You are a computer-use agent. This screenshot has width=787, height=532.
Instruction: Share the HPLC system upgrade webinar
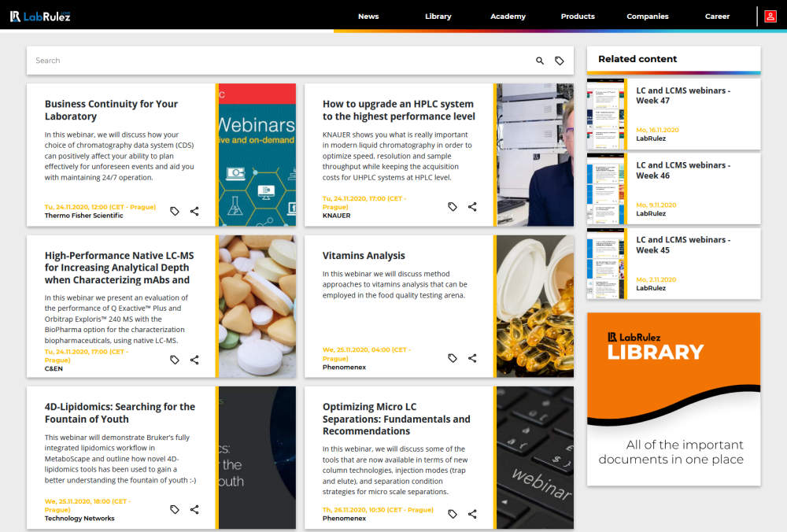tap(472, 207)
